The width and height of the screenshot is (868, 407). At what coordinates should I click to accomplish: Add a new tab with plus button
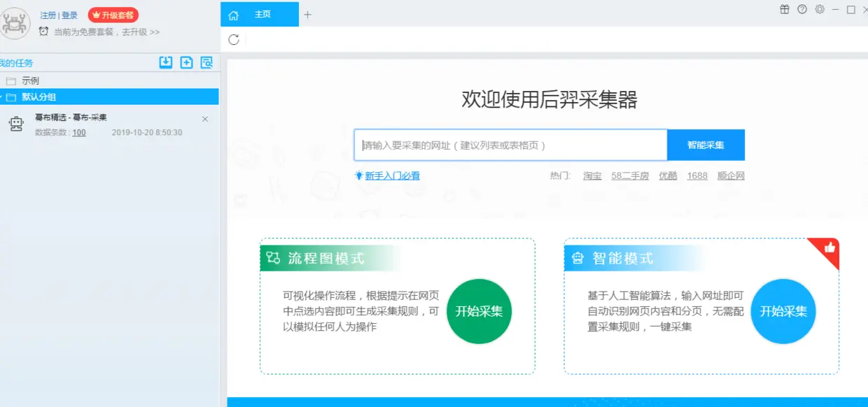[x=307, y=15]
